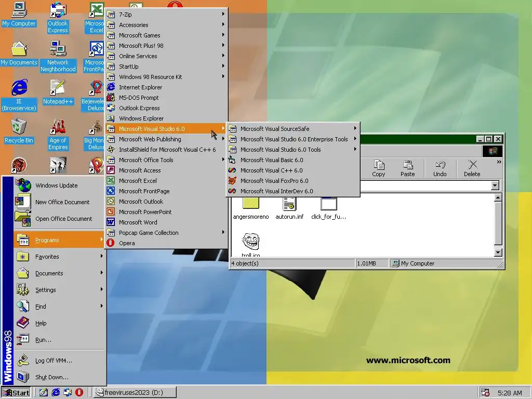Image resolution: width=532 pixels, height=399 pixels.
Task: Open the Recycle Bin
Action: [19, 131]
